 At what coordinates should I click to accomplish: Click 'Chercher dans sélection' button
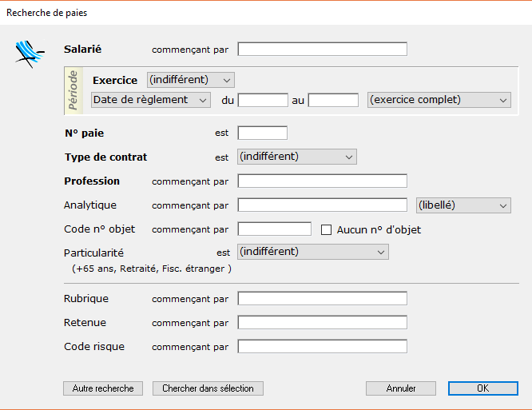pos(208,388)
